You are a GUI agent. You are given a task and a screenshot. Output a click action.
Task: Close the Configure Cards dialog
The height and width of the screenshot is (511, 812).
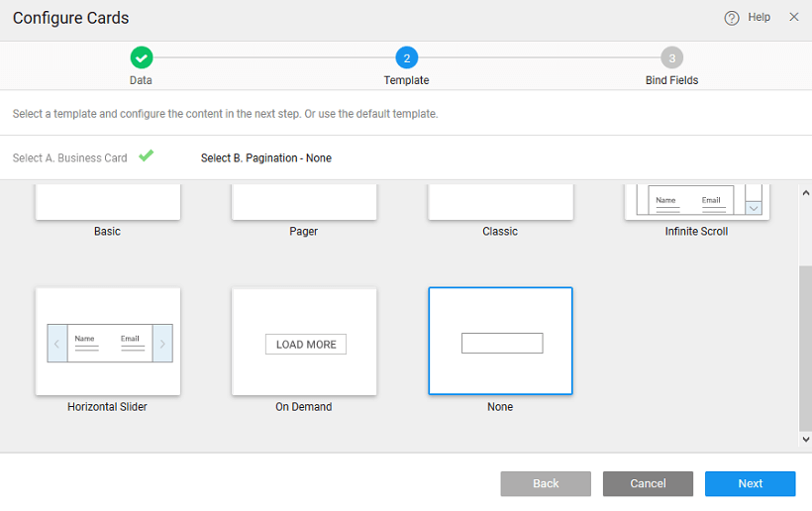[793, 18]
